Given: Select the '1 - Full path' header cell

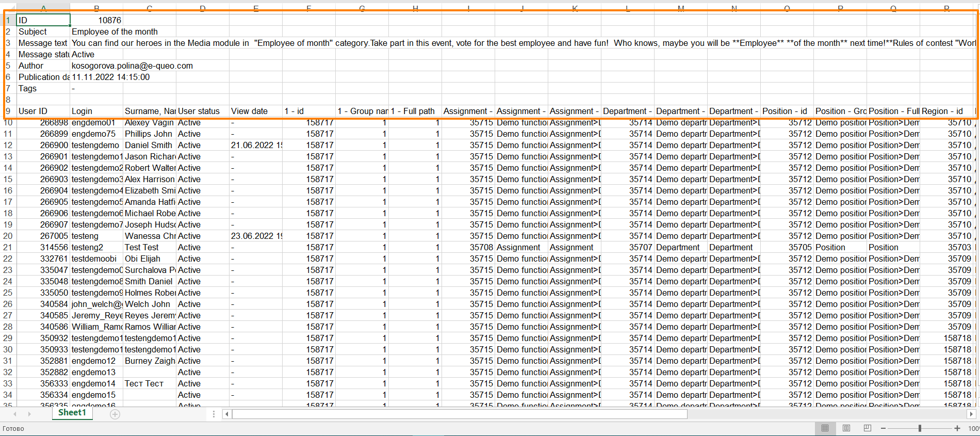Looking at the screenshot, I should pyautogui.click(x=415, y=111).
